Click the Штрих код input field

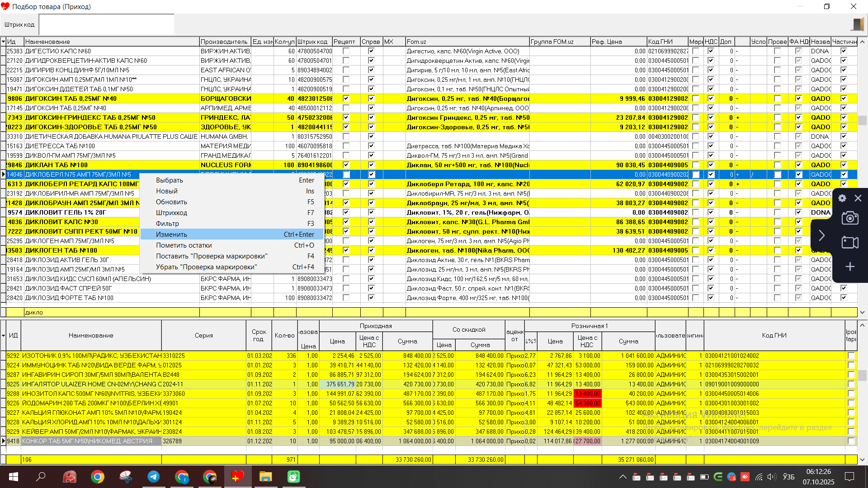[x=107, y=24]
